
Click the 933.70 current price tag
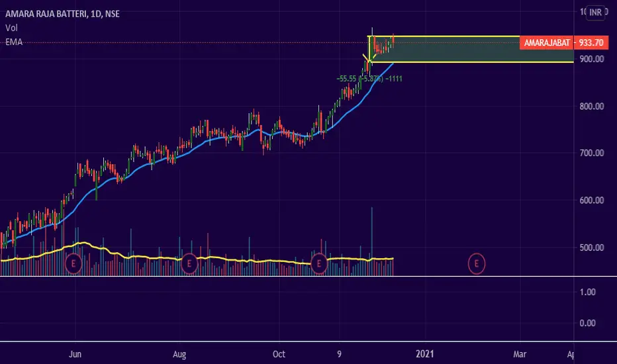[591, 42]
